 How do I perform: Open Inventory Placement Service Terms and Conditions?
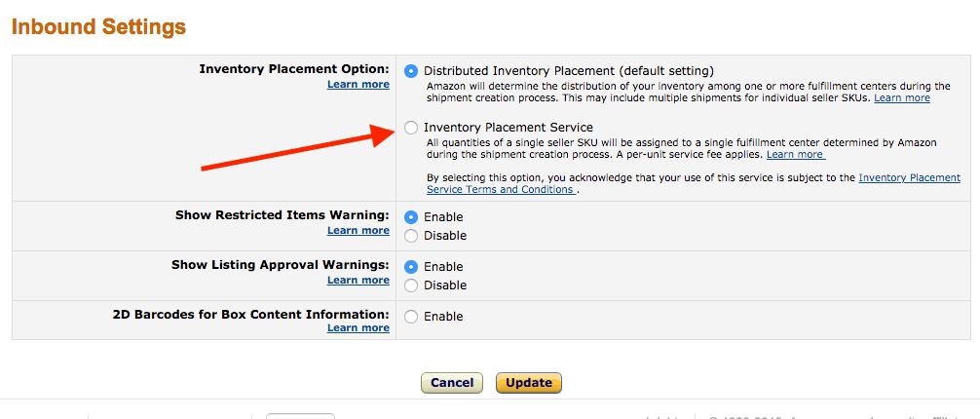(x=694, y=183)
